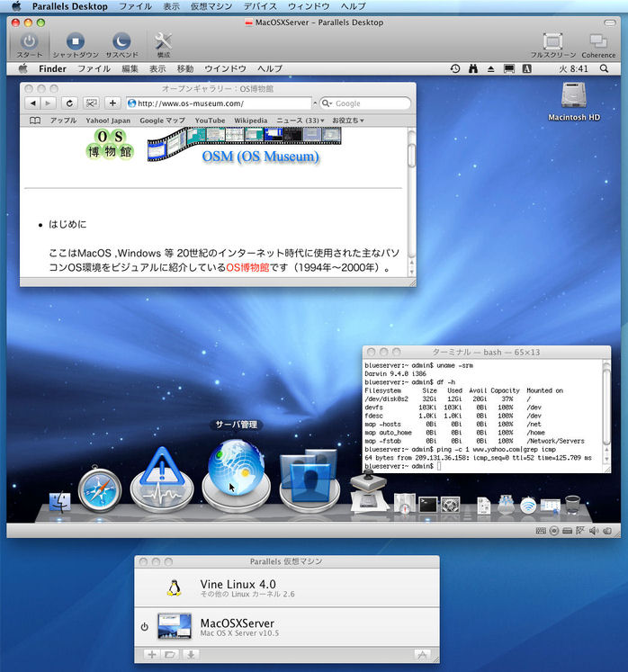Click the OSM (OS Museum) heading link
628x672 pixels.
point(260,157)
